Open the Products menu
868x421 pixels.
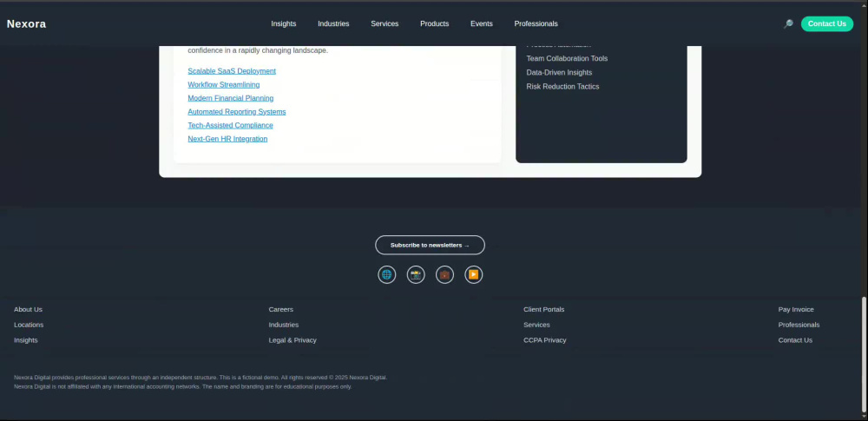click(x=435, y=23)
